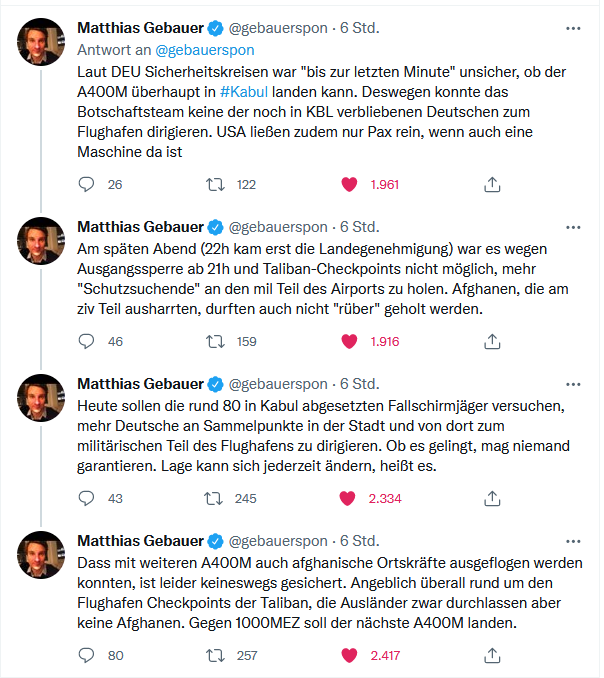Open the timestamp of the last tweet

pyautogui.click(x=360, y=540)
